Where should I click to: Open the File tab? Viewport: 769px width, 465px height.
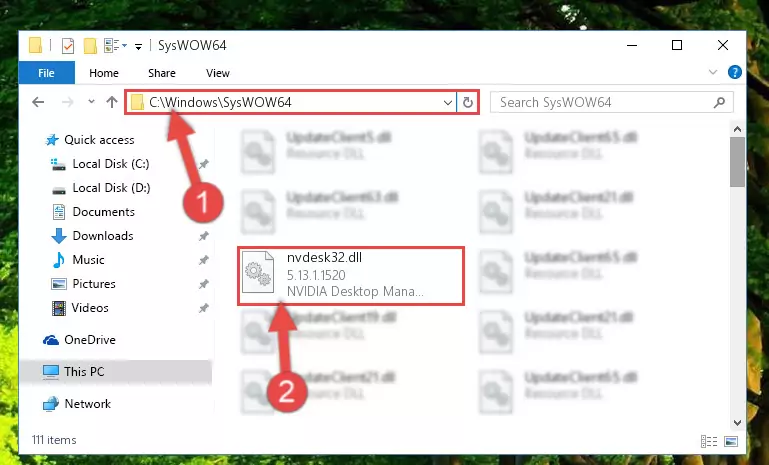coord(47,73)
